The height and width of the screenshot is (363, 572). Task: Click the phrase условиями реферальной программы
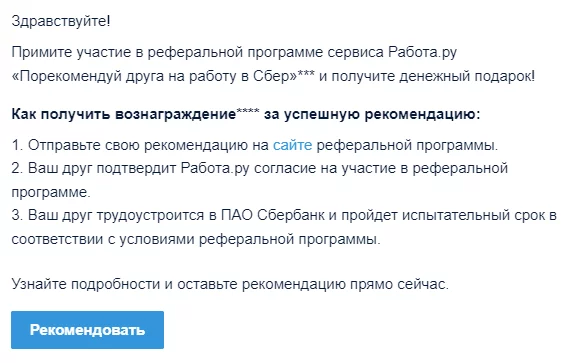pyautogui.click(x=250, y=239)
